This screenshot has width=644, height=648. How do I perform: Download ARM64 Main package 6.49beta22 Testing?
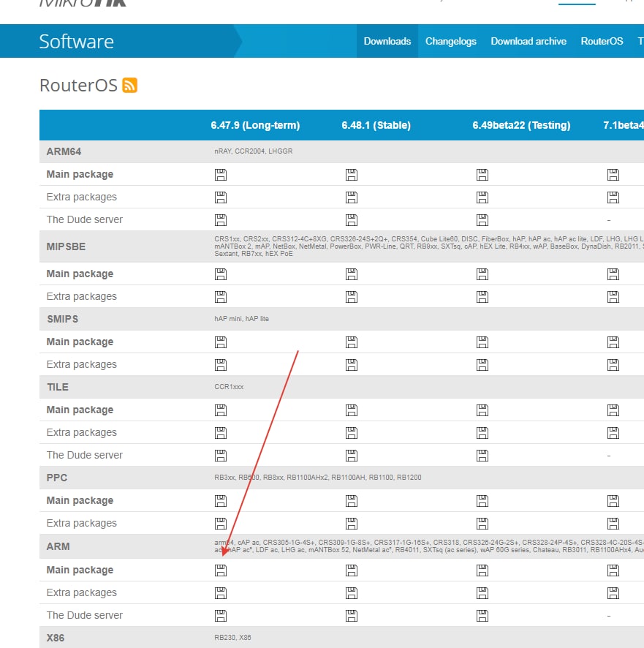(x=482, y=175)
